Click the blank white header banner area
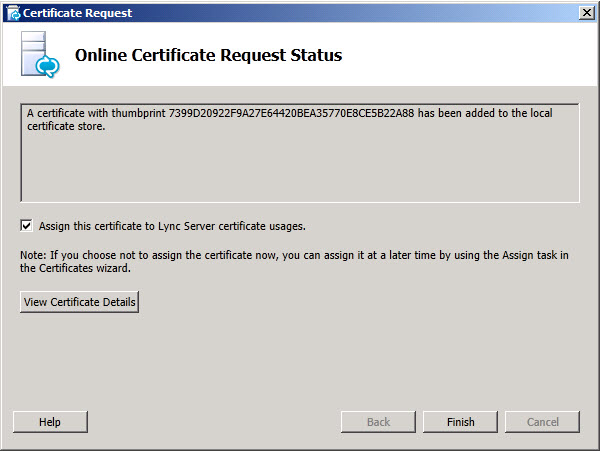 (470, 56)
